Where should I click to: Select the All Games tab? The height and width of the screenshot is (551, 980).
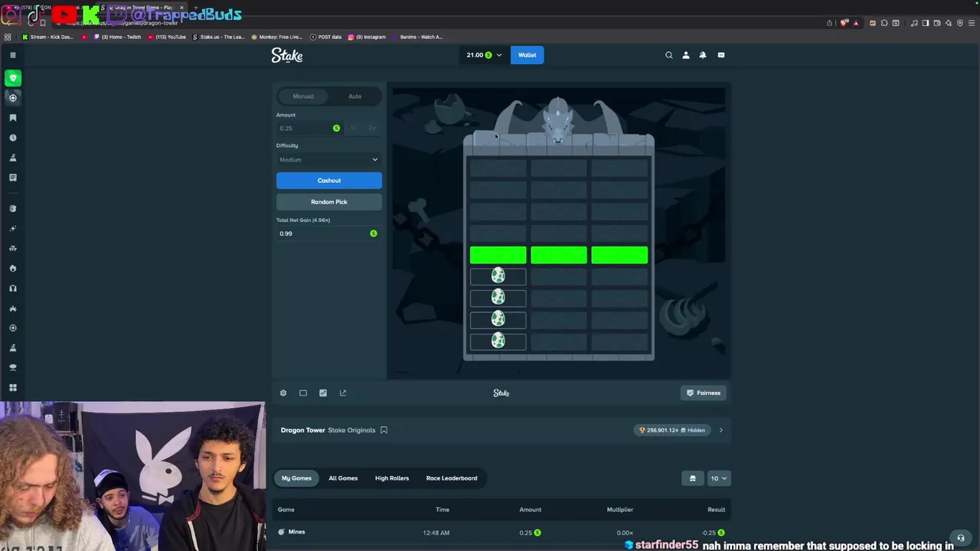point(343,478)
